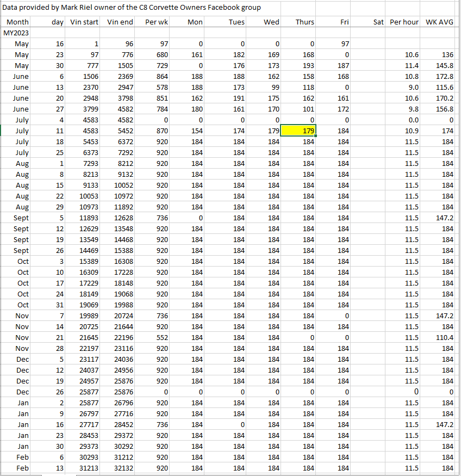
Task: Click the Vin start header cell
Action: 84,22
